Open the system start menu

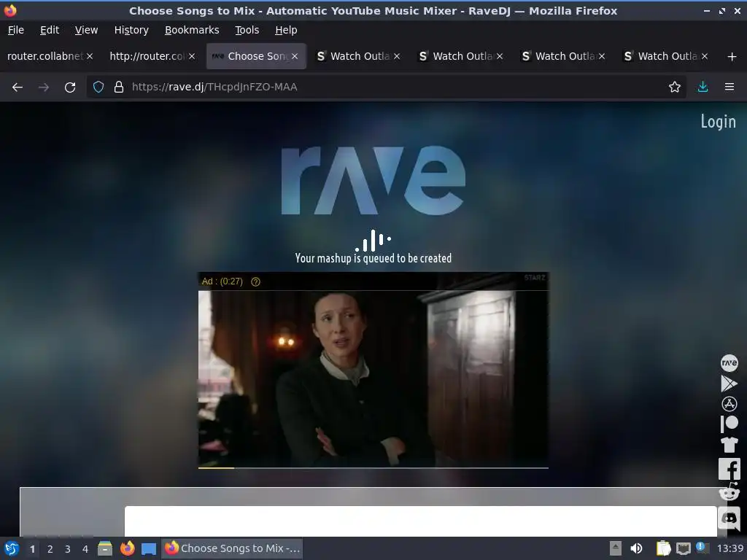12,548
